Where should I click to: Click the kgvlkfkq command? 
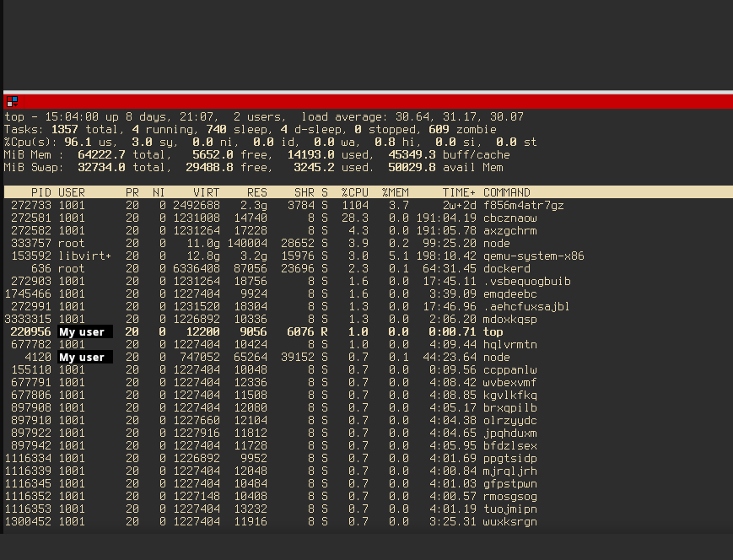[510, 395]
